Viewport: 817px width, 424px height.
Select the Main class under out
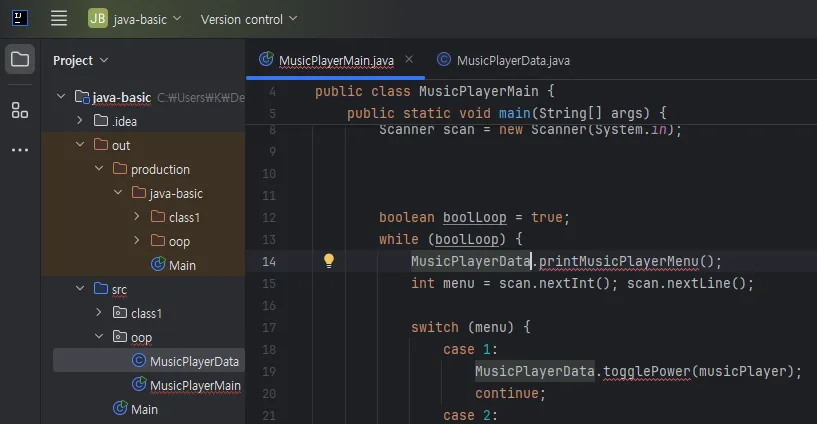click(143, 265)
